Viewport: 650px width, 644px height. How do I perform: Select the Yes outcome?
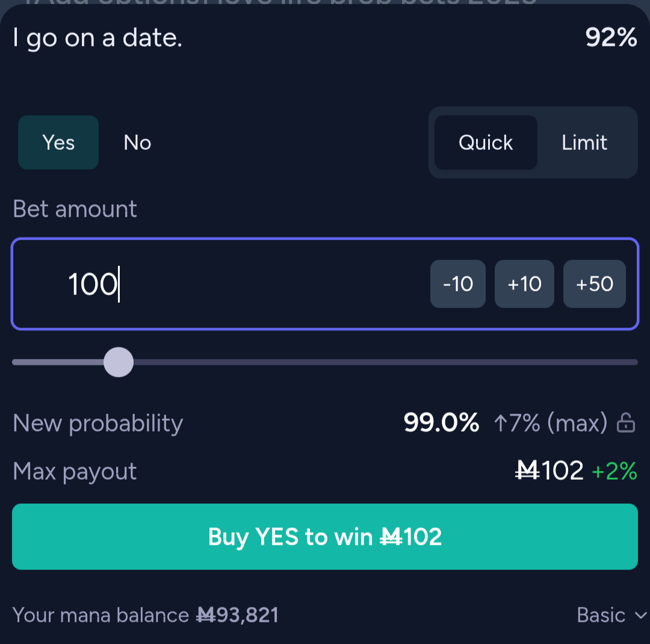[x=58, y=142]
